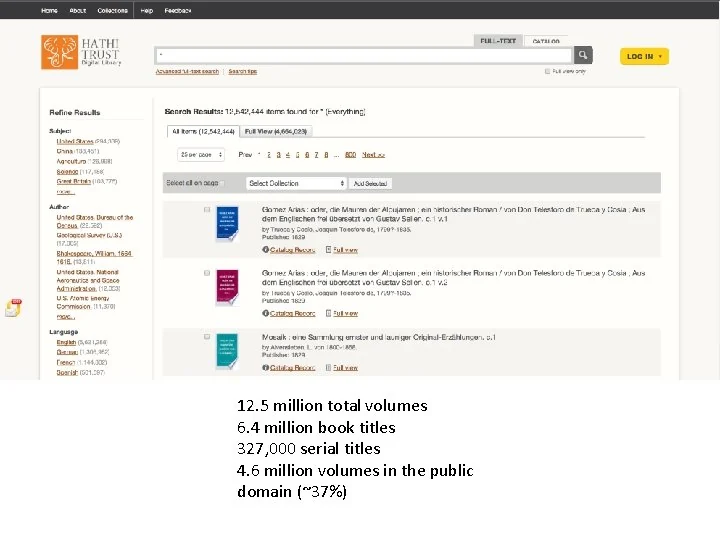Open the Feedback menu item
The width and height of the screenshot is (720, 540).
point(178,11)
